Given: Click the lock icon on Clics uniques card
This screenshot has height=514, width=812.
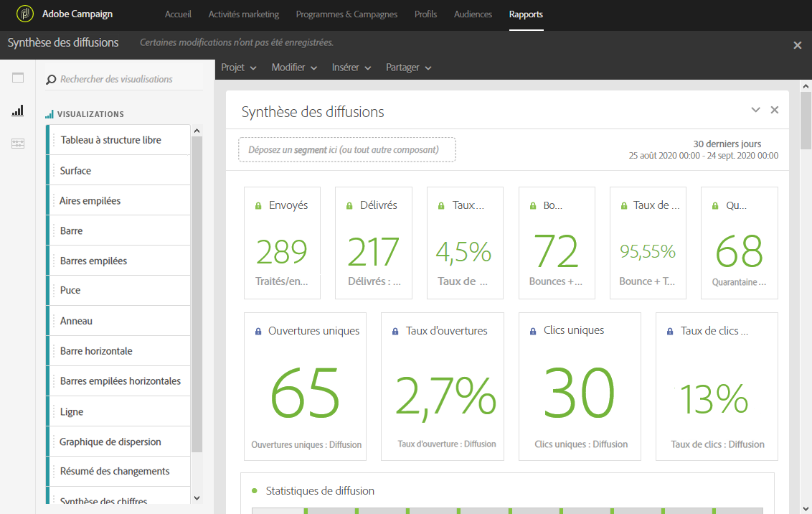Looking at the screenshot, I should (532, 332).
